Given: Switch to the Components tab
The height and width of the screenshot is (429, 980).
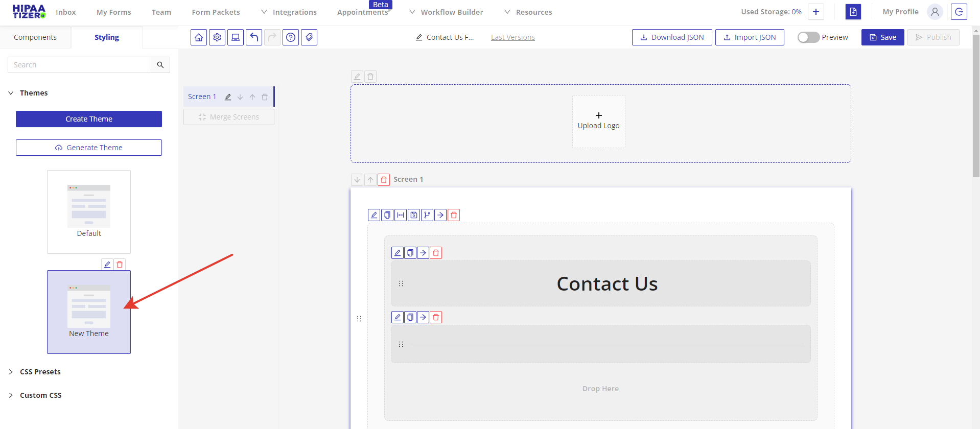Looking at the screenshot, I should coord(35,37).
